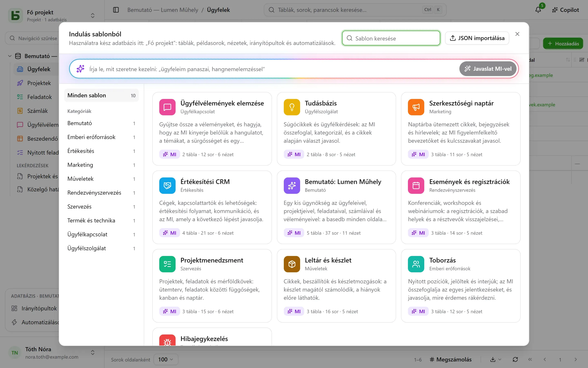Click the green Hozzáadás button
Viewport: 588px width, 368px height.
[x=563, y=44]
